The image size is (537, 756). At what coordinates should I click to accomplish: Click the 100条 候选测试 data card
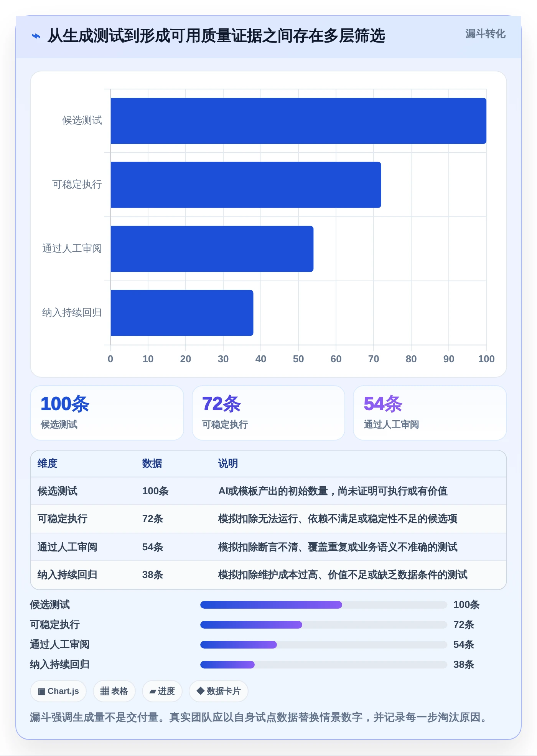[x=107, y=413]
